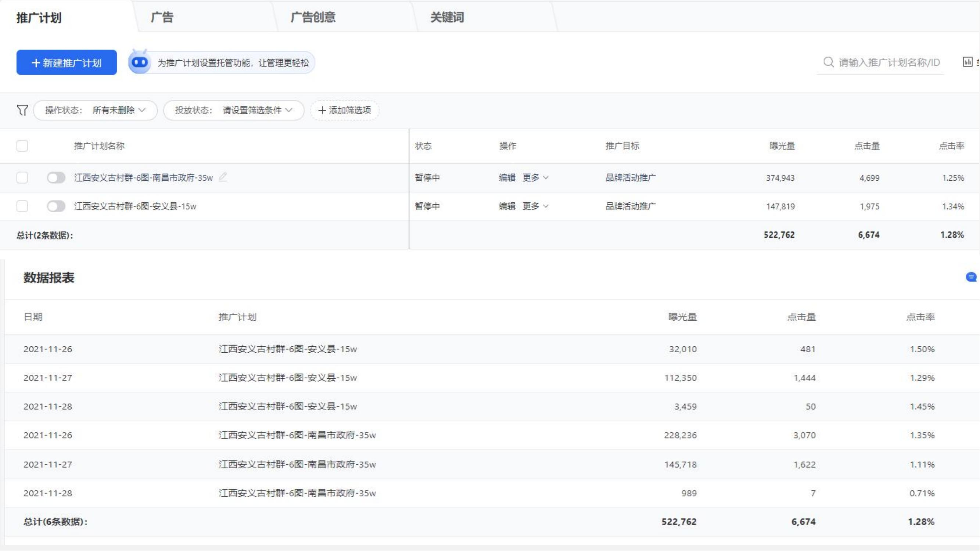
Task: Tick the select-all checkbox in table header
Action: pyautogui.click(x=22, y=145)
